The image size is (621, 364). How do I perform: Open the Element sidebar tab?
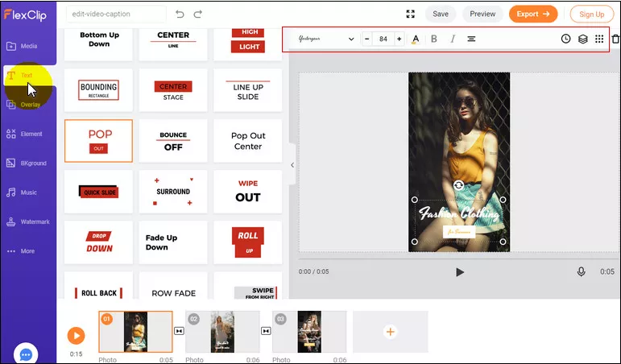(x=24, y=134)
